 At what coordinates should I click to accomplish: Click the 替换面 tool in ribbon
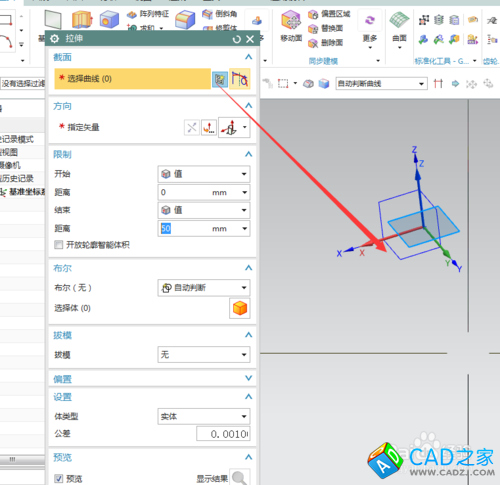326,29
